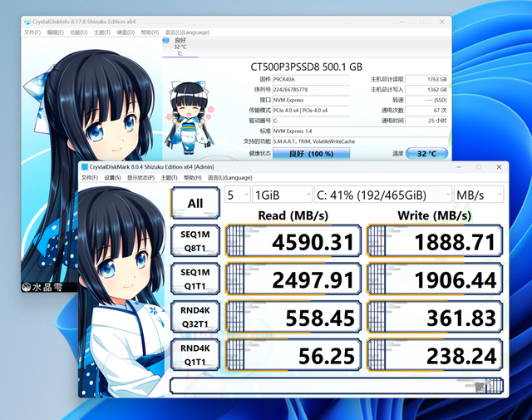The image size is (532, 420).
Task: Click the serial number field 2242E67B5778
Action: pyautogui.click(x=311, y=90)
